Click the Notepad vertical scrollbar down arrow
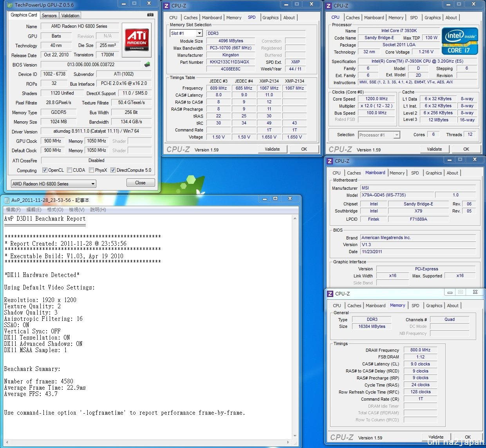This screenshot has height=448, width=486. click(x=294, y=436)
